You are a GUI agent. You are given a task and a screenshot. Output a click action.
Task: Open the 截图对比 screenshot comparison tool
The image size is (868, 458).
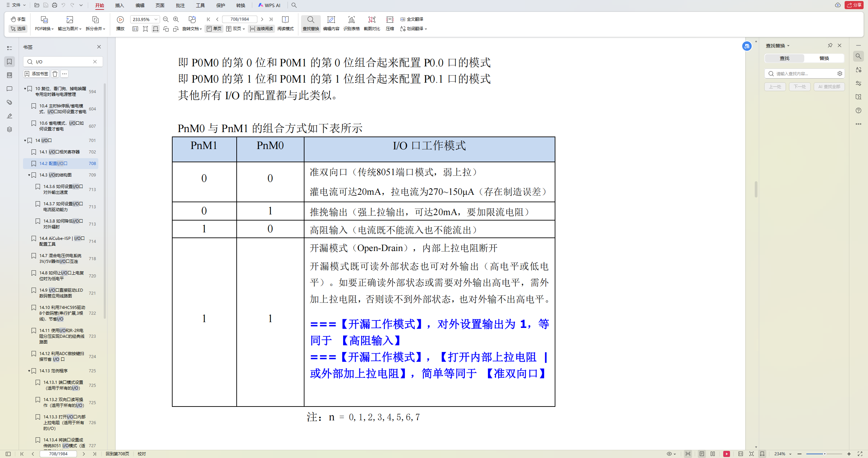(x=372, y=24)
